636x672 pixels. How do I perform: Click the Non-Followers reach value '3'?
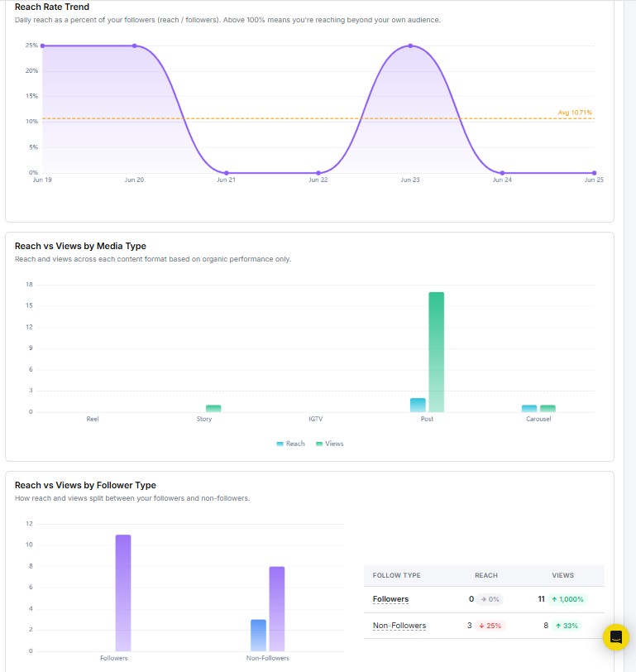pos(470,626)
